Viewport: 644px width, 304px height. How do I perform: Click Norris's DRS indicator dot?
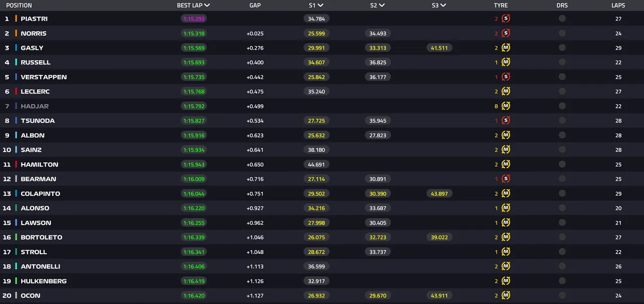(562, 33)
